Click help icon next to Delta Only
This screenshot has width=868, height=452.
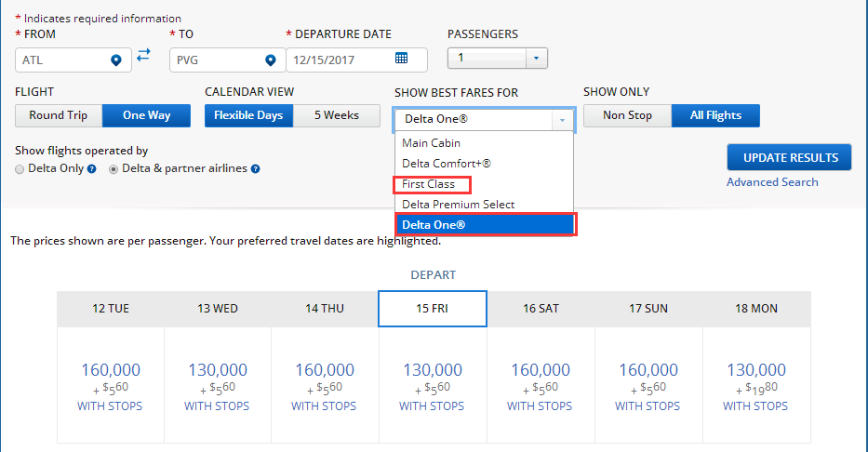click(92, 168)
